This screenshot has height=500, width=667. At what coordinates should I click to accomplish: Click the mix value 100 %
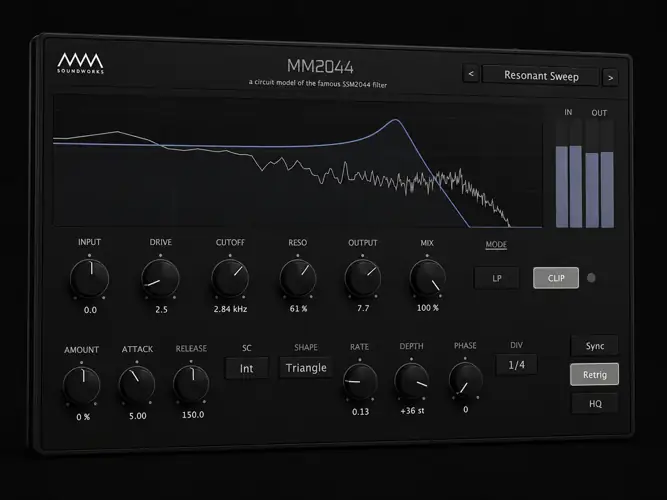click(428, 308)
